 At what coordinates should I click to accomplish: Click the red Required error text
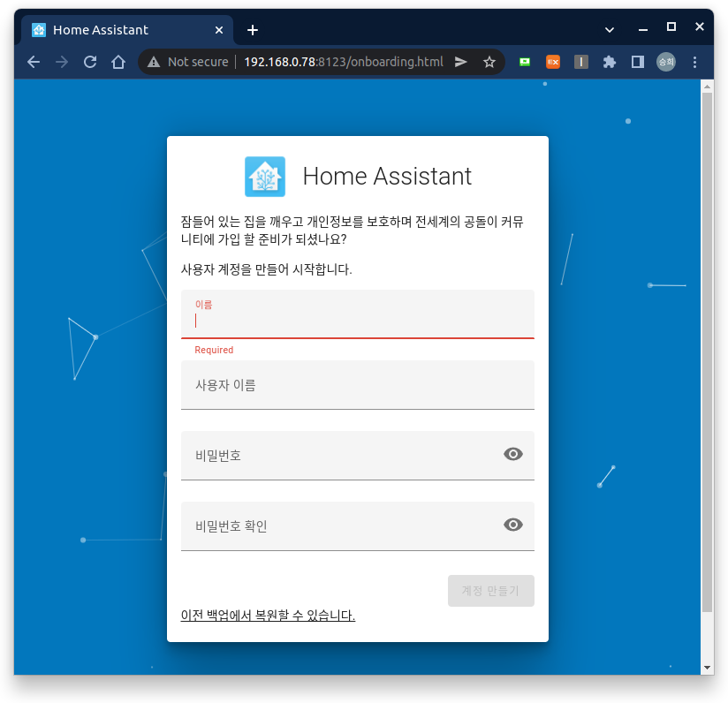pos(214,350)
